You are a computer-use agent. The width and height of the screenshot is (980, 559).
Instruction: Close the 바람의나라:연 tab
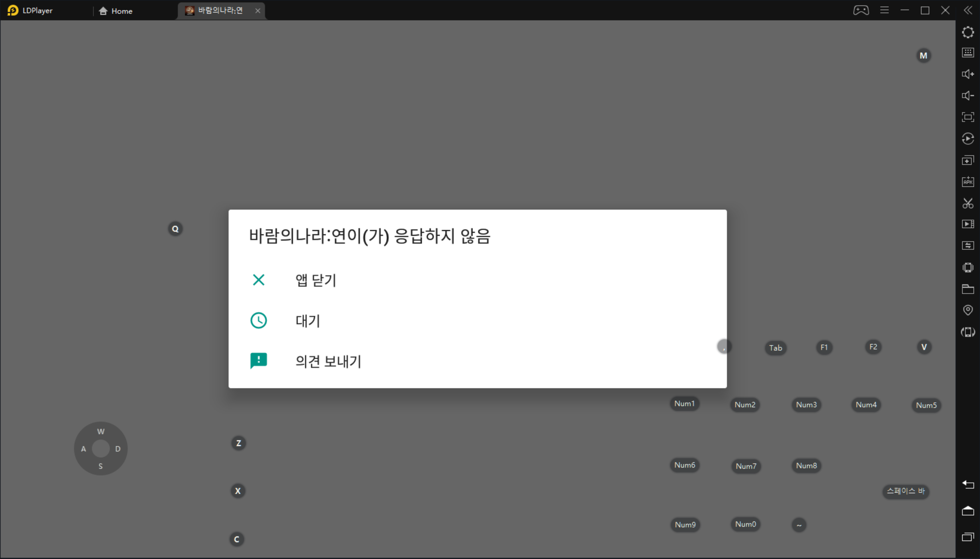click(258, 11)
